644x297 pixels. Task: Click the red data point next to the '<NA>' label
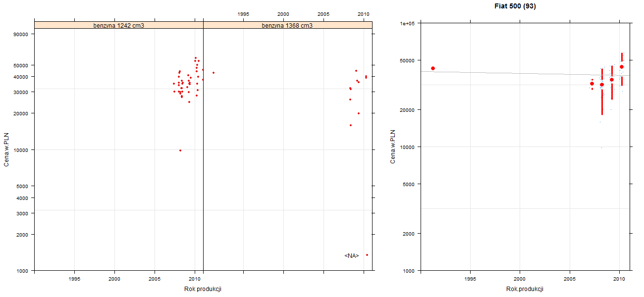click(x=367, y=255)
